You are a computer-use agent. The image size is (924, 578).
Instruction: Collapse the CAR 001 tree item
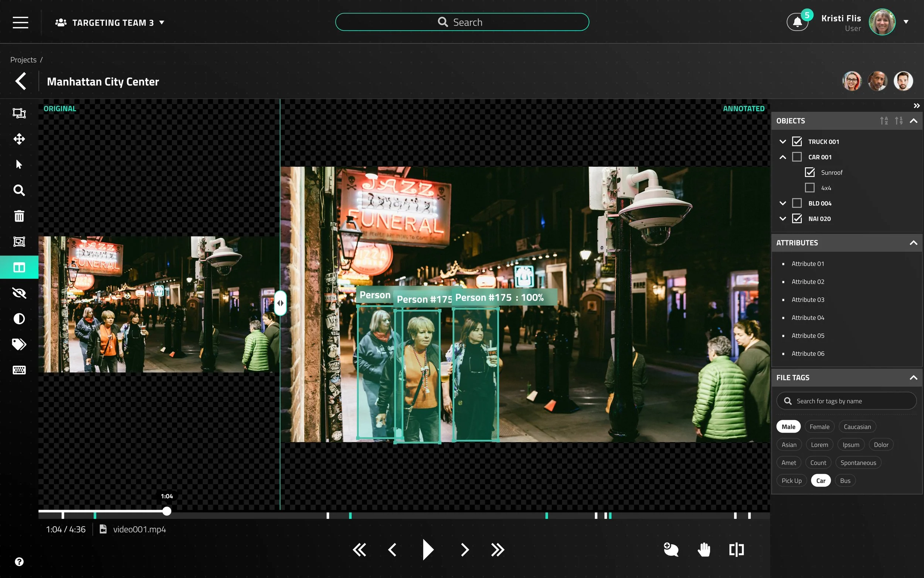coord(783,157)
